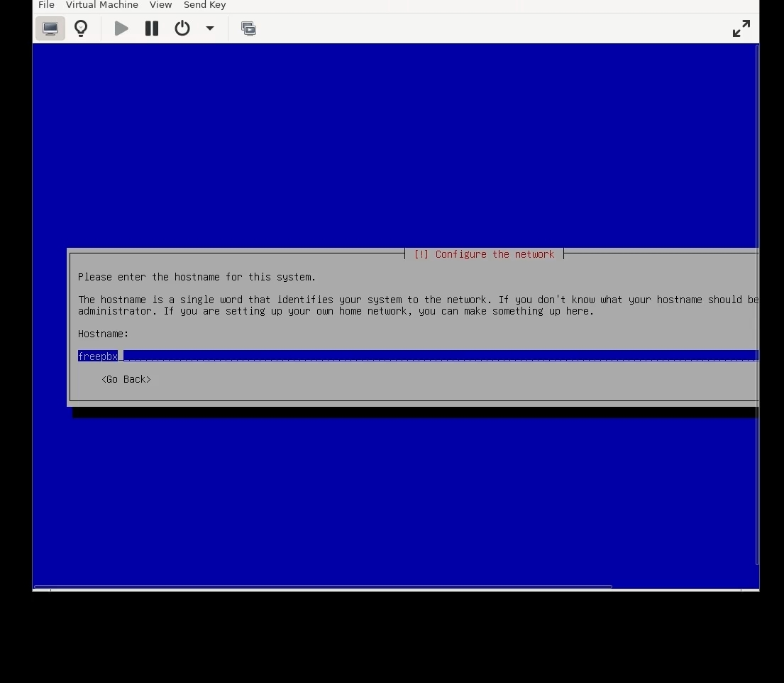Click the 'Hostname:' label
Screen dimensions: 784x683
[103, 334]
